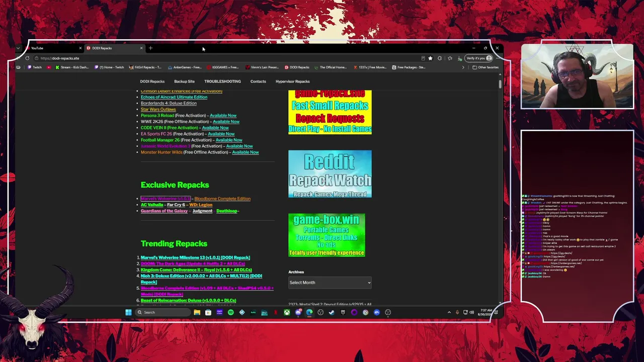Open the AnkerGames bookmark
This screenshot has height=362, width=644.
pos(185,67)
